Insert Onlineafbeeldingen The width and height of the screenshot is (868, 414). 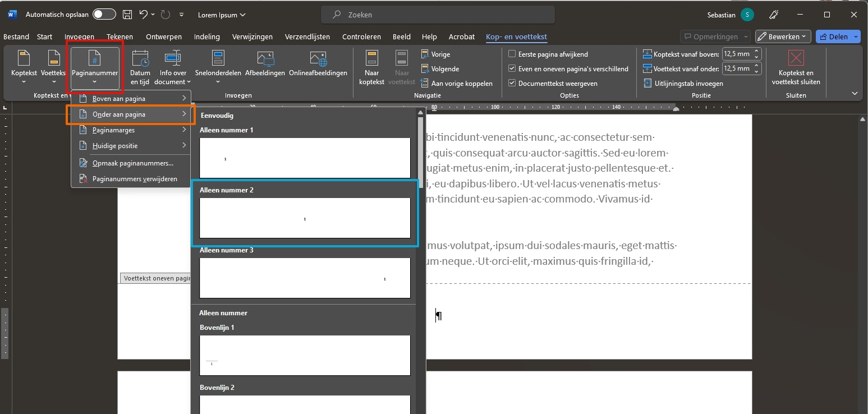pos(318,64)
